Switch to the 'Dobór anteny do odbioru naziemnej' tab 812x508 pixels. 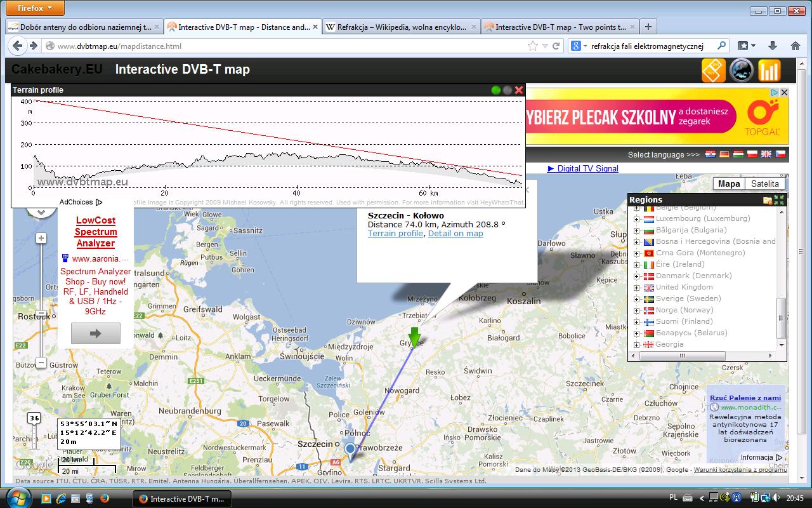tap(84, 27)
